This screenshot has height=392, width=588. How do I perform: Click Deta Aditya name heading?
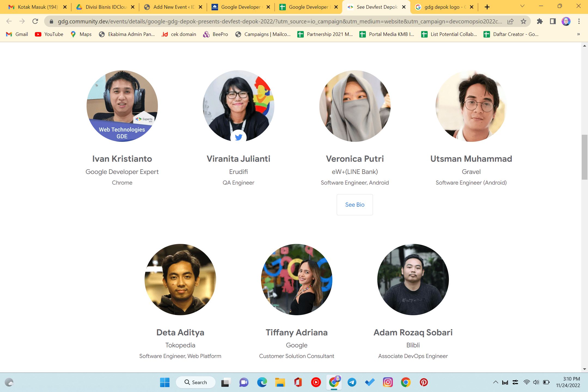coord(180,332)
